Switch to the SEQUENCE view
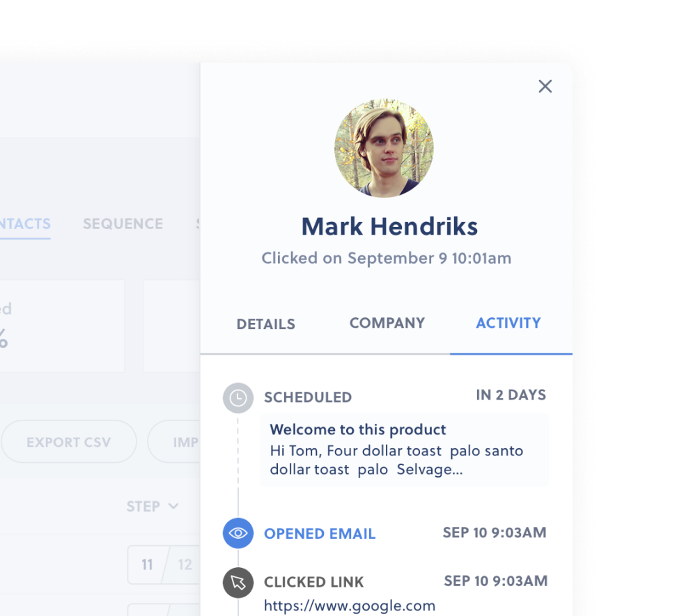 tap(123, 223)
